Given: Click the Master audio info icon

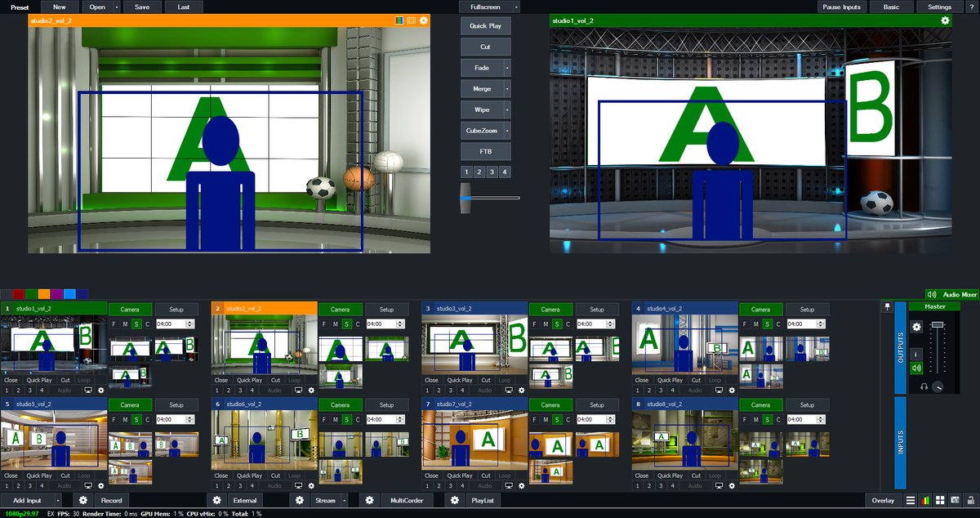Looking at the screenshot, I should coord(916,353).
